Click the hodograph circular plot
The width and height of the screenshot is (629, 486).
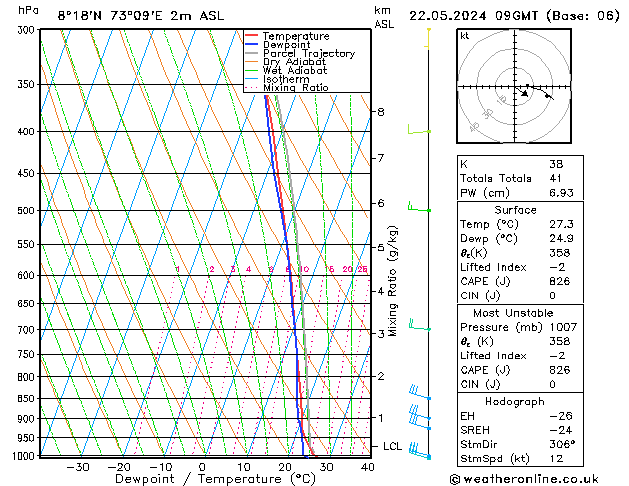pos(514,86)
